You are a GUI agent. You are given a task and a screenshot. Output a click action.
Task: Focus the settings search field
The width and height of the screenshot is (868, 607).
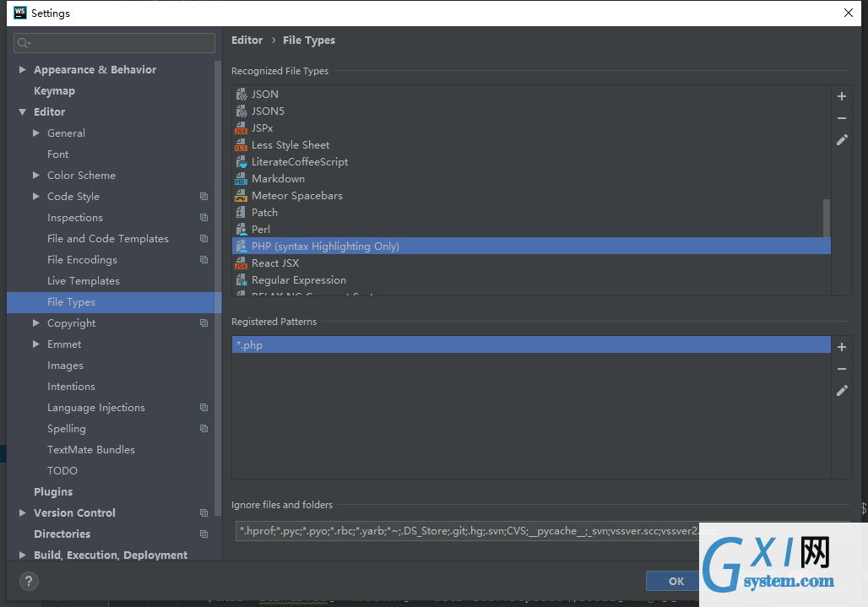pyautogui.click(x=114, y=43)
